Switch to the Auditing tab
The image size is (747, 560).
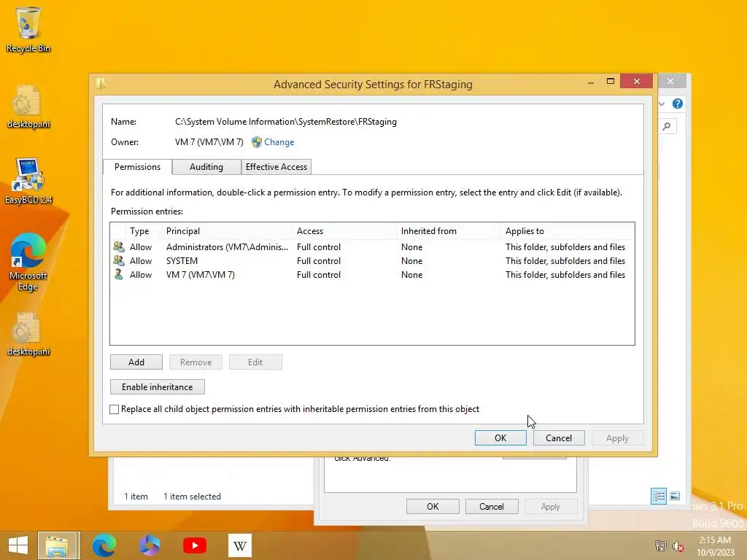(206, 167)
